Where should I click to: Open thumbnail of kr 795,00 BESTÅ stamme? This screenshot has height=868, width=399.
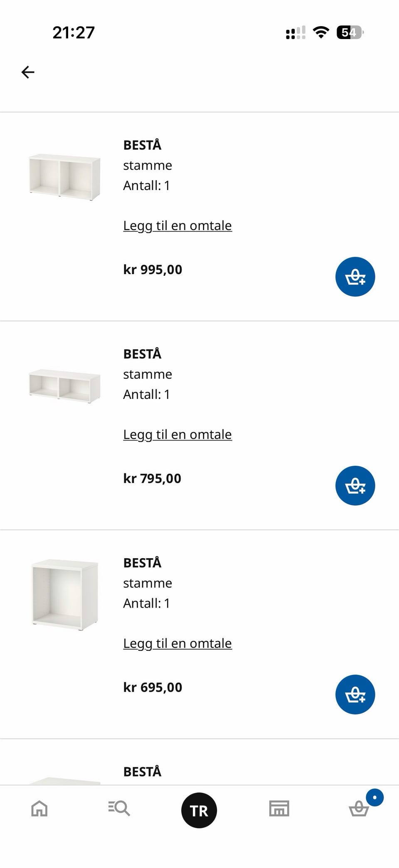(64, 386)
